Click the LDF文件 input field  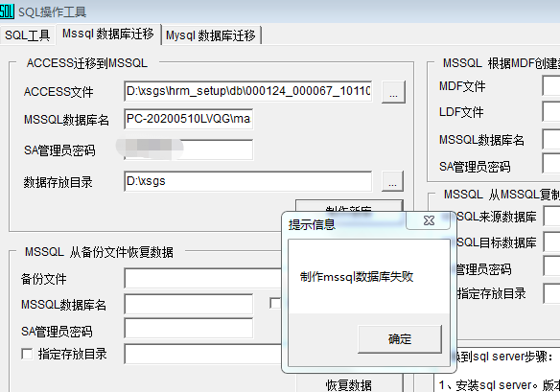[551, 111]
